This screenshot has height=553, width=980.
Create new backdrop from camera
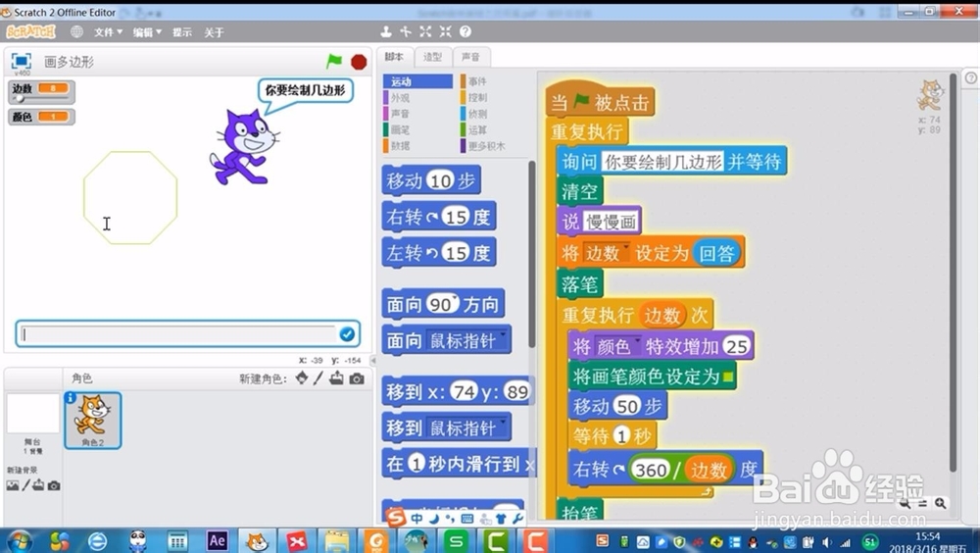click(x=54, y=485)
